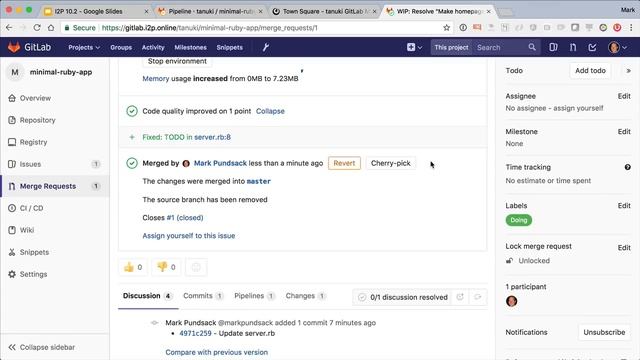Edit the Lock merge request setting
The height and width of the screenshot is (360, 640).
point(624,248)
